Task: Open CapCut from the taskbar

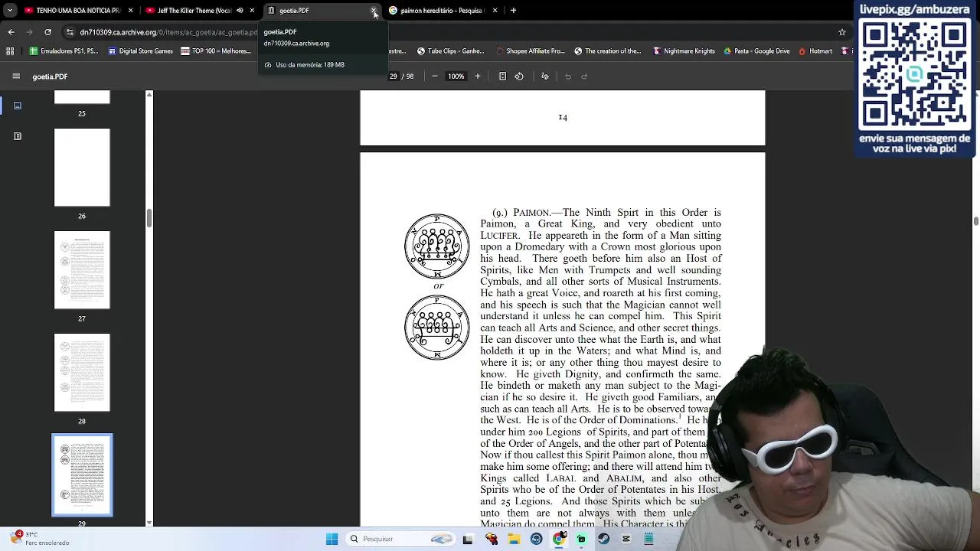Action: click(x=626, y=539)
